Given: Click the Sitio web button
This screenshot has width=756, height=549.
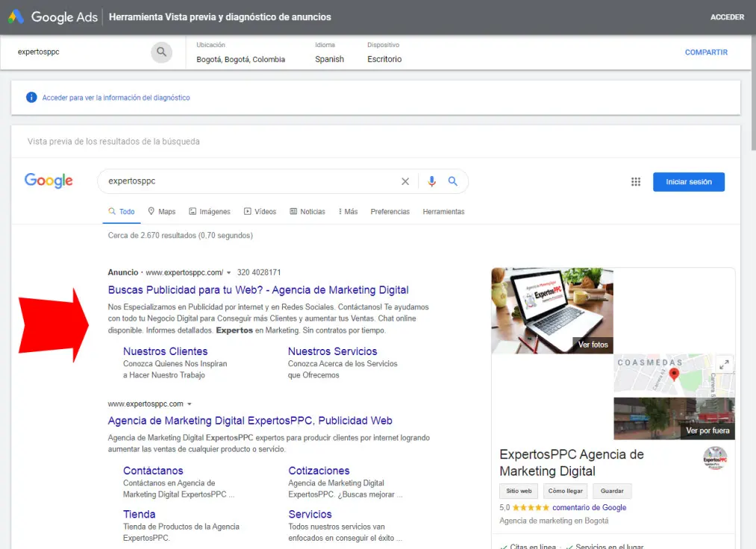Looking at the screenshot, I should tap(519, 491).
